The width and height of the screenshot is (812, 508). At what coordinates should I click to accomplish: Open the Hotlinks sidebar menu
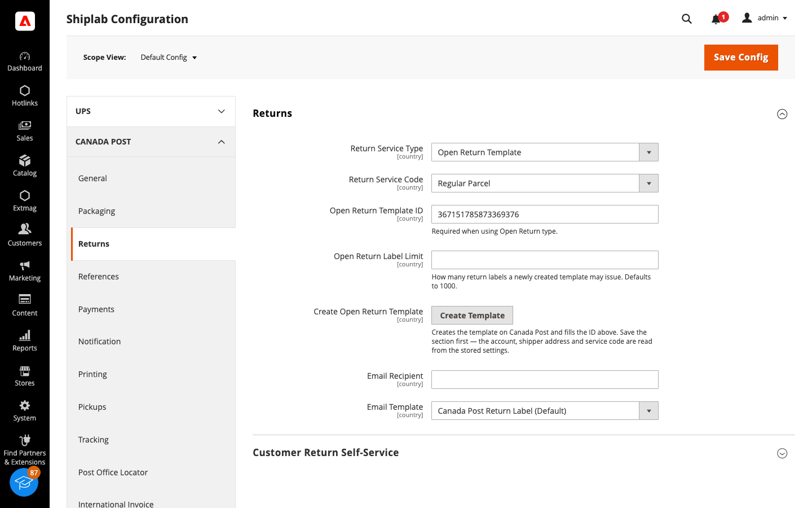coord(25,97)
